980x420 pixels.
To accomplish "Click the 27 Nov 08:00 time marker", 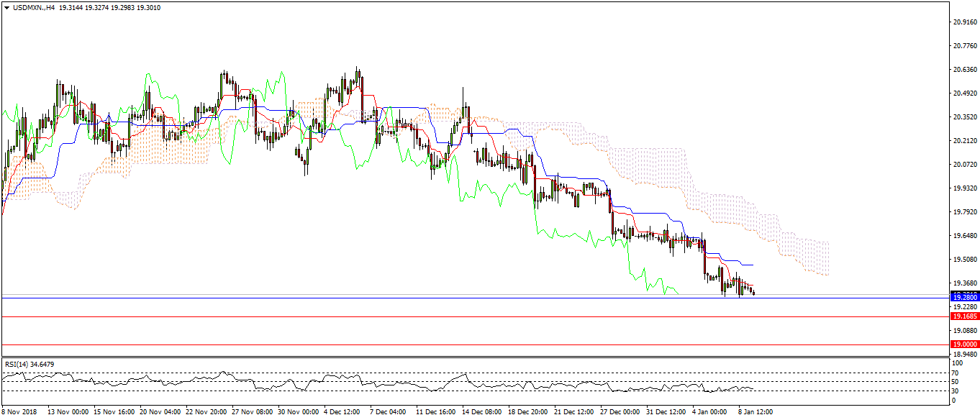I will [x=253, y=413].
